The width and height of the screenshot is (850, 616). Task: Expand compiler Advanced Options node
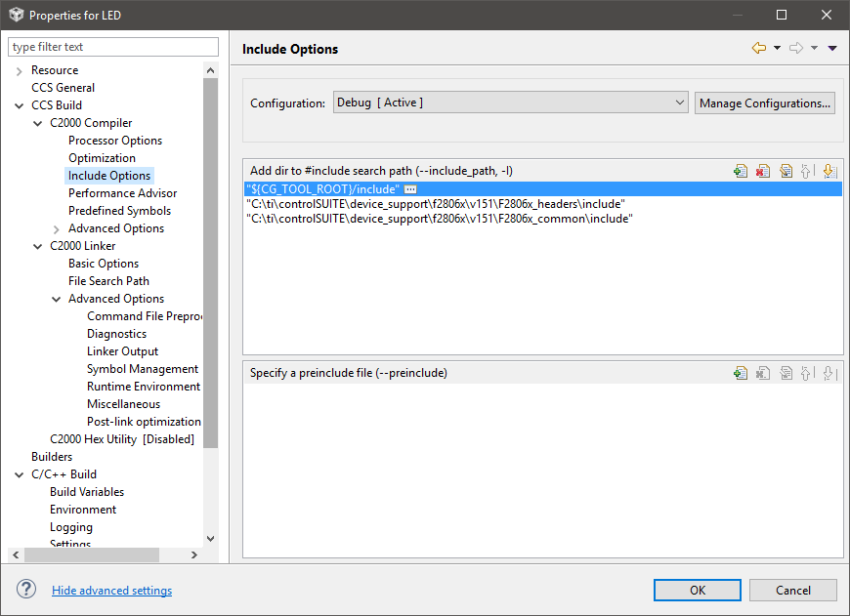(x=57, y=228)
